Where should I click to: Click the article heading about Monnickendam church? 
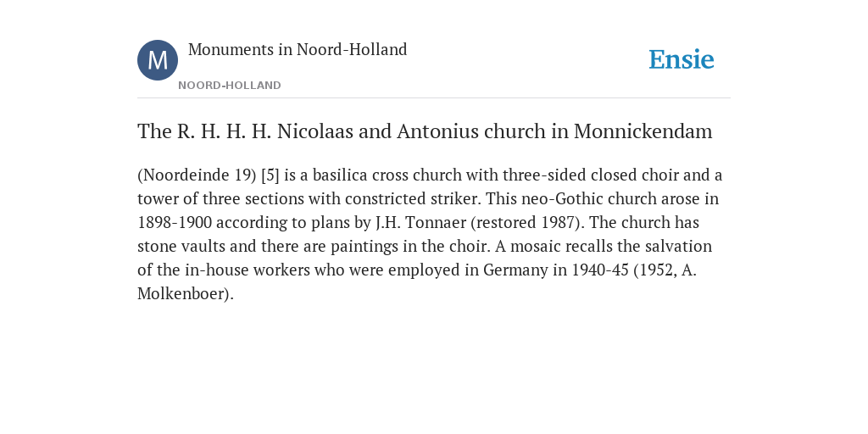[425, 131]
